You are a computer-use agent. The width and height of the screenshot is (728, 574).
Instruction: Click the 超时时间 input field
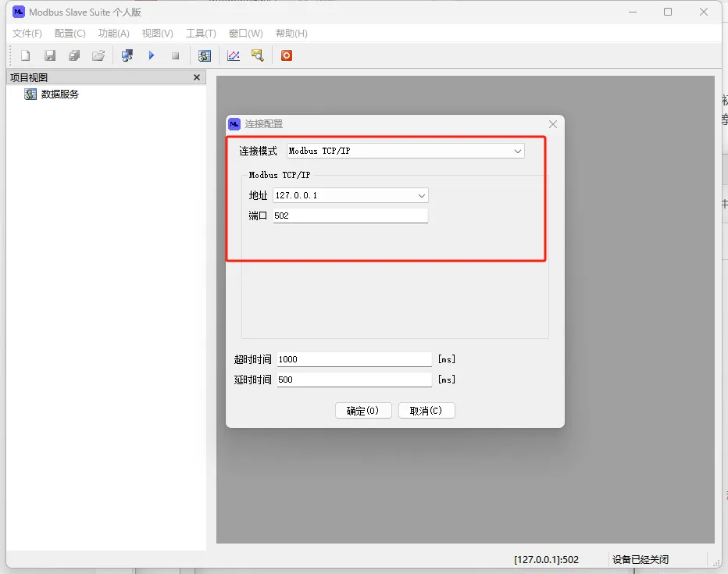tap(355, 359)
